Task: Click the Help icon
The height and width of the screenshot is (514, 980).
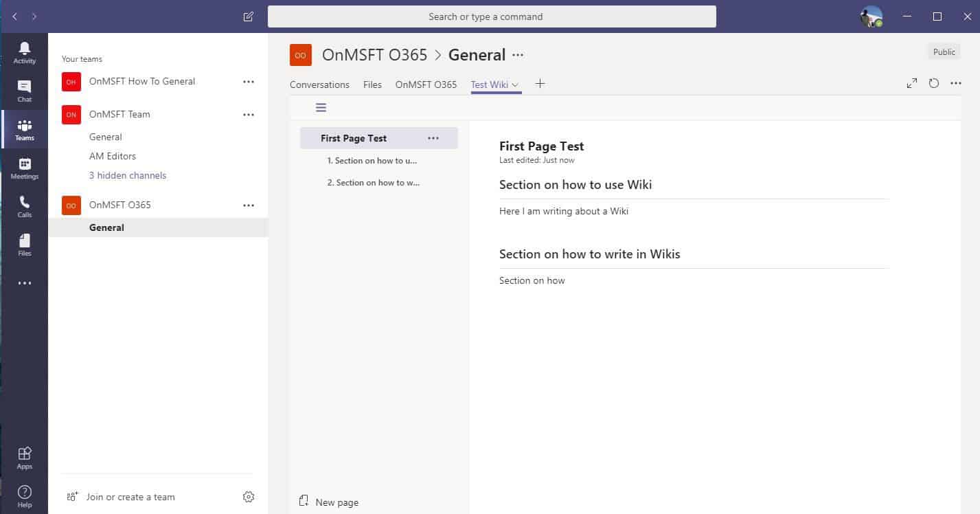Action: [x=25, y=496]
